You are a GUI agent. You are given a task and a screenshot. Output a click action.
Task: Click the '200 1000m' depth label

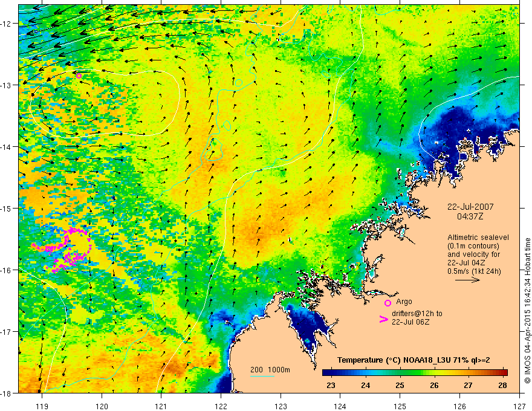(x=270, y=370)
